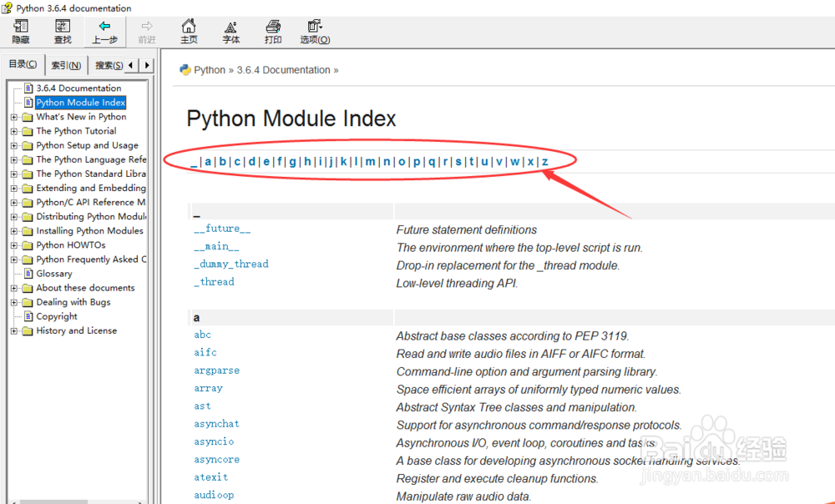Click the 查找 (Find) toolbar icon
Viewport: 835px width, 504px height.
click(x=63, y=27)
